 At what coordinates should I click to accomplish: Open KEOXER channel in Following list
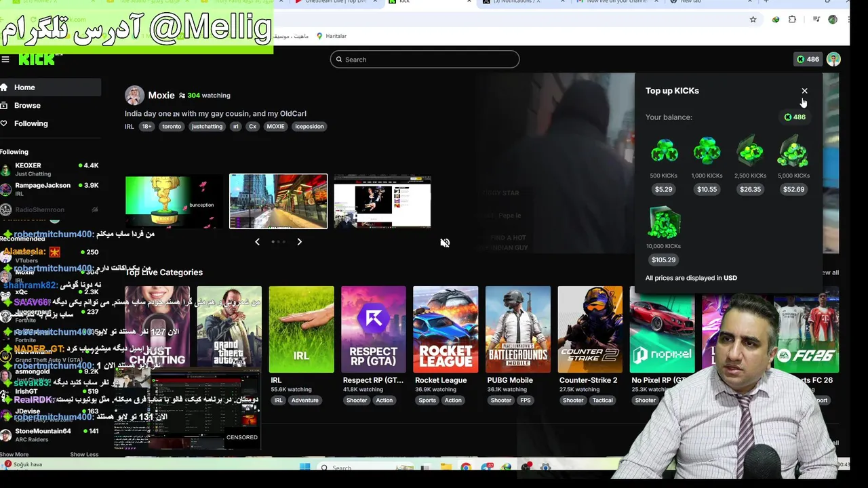(x=50, y=169)
